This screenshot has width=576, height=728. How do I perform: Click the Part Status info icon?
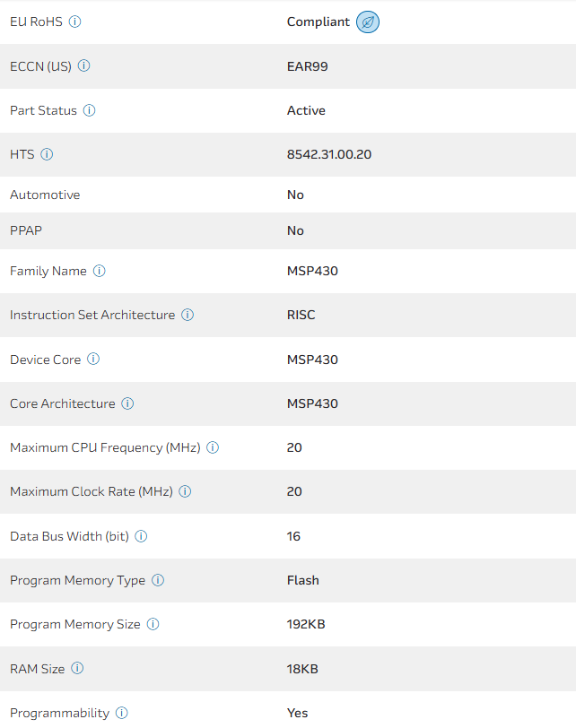[x=90, y=110]
